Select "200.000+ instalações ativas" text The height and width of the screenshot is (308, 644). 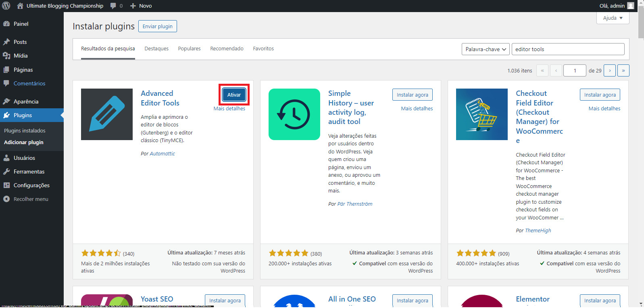pos(300,264)
